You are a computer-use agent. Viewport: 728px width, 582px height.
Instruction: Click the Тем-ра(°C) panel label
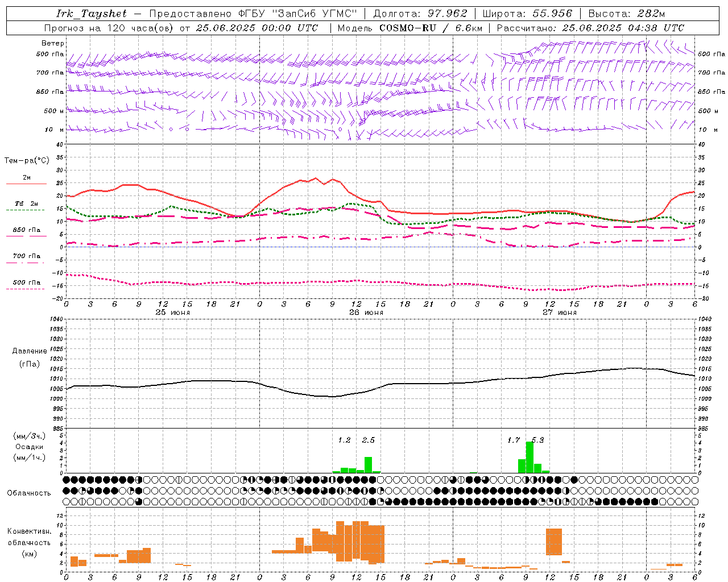pos(27,161)
